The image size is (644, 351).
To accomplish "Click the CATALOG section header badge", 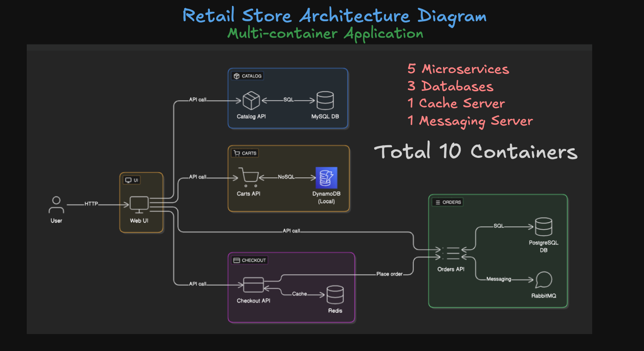I will pyautogui.click(x=248, y=76).
